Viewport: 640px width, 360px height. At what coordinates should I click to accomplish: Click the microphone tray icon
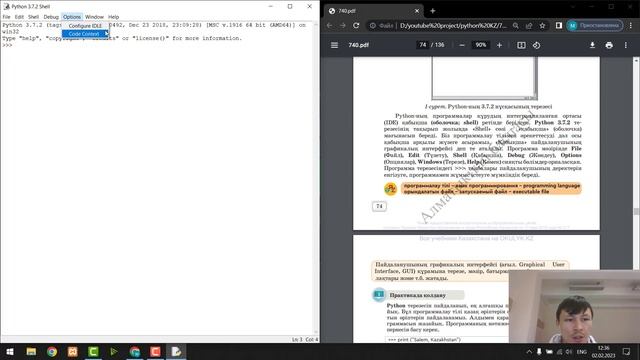coord(539,351)
